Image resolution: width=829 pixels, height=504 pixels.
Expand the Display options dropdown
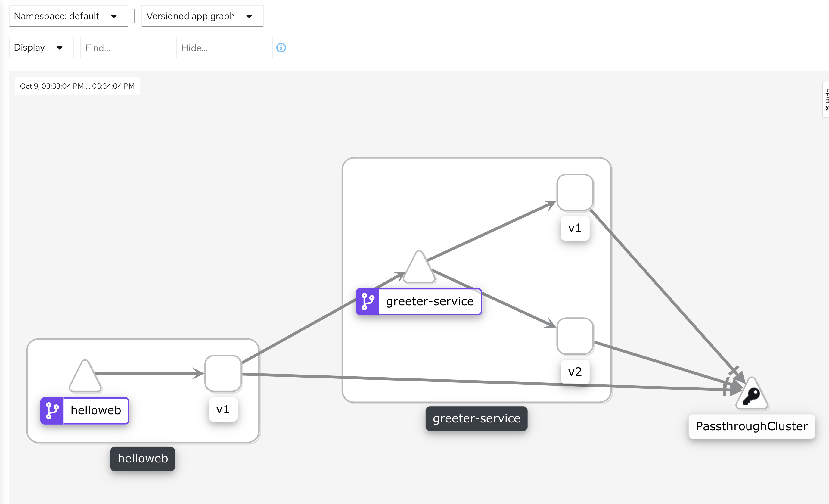click(41, 48)
